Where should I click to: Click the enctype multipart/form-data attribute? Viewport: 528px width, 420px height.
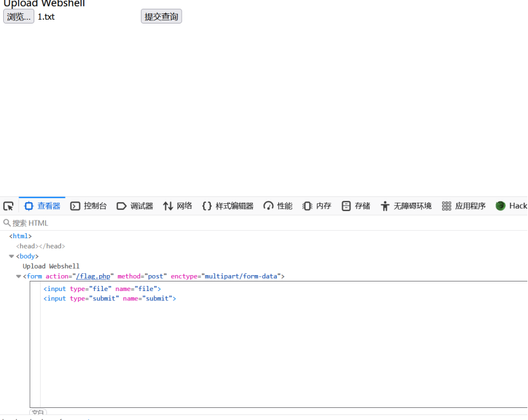[x=226, y=276]
